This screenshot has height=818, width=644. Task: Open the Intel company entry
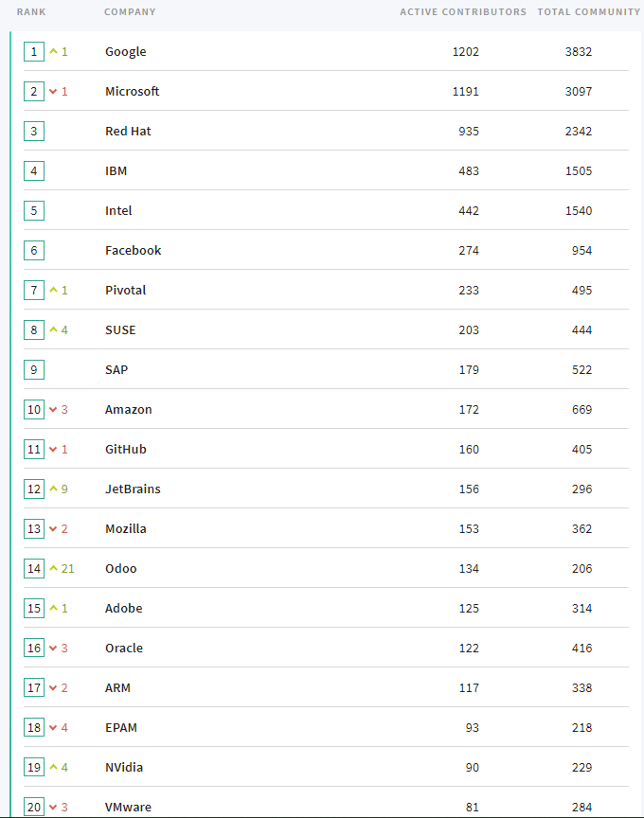(118, 211)
